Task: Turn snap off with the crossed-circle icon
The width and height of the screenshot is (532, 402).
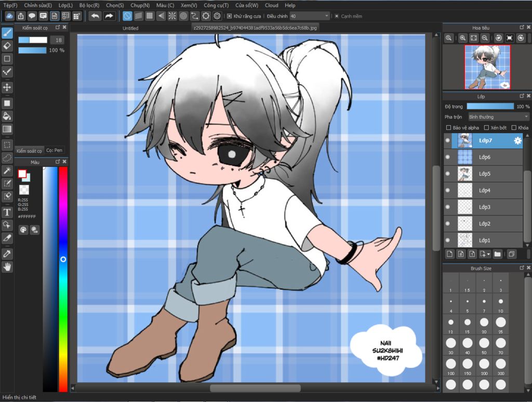Action: (x=127, y=16)
